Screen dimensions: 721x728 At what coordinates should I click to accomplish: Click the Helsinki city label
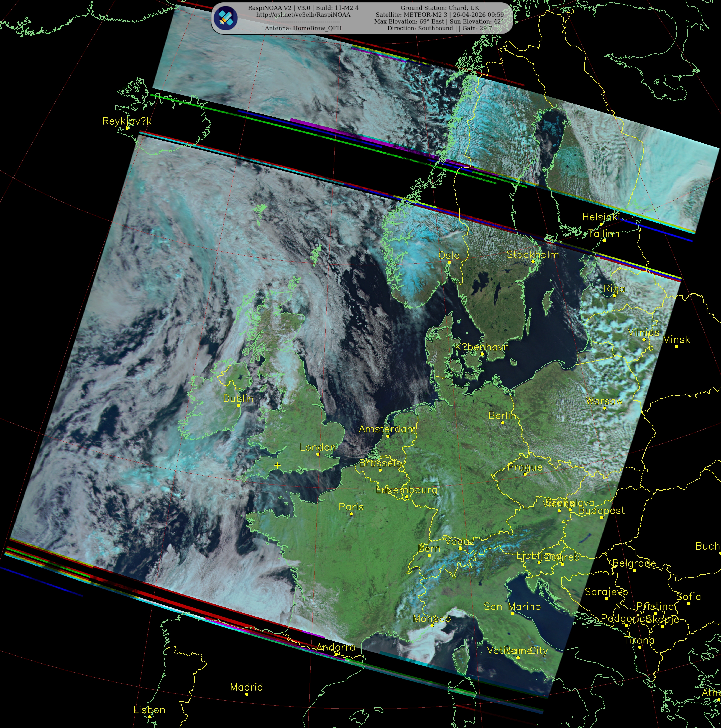pos(600,217)
